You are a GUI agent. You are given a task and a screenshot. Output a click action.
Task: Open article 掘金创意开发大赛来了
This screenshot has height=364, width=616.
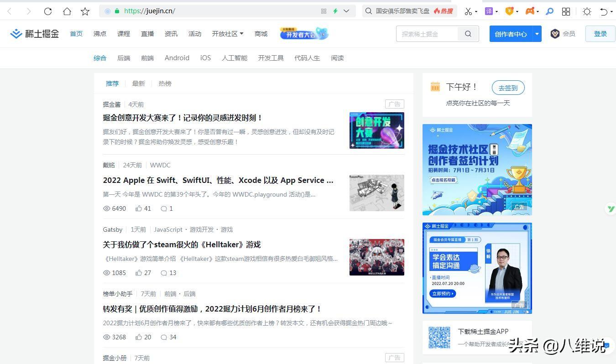[x=183, y=118]
